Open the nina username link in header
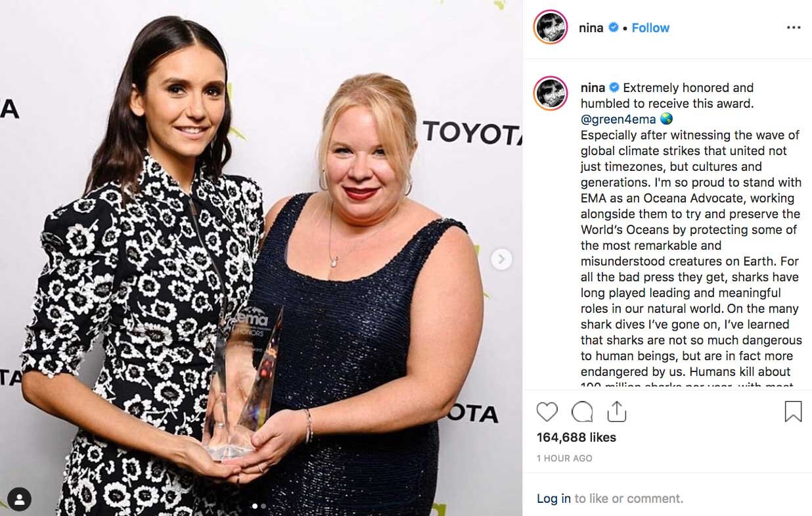The height and width of the screenshot is (516, 812). click(x=591, y=28)
